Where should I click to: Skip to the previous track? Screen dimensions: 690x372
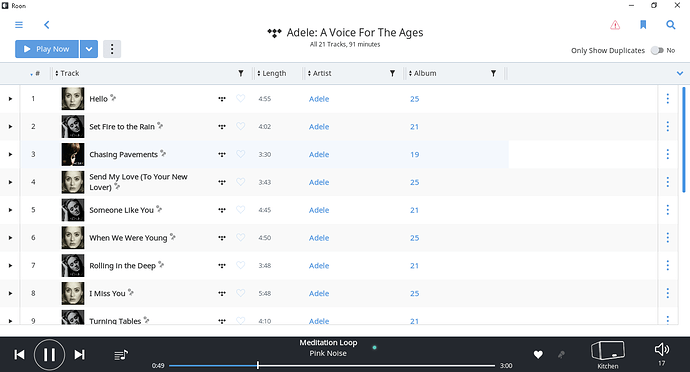[19, 354]
